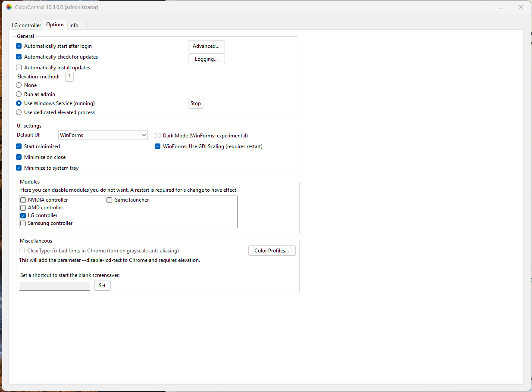
Task: Maximize the ColorControl window
Action: point(501,7)
